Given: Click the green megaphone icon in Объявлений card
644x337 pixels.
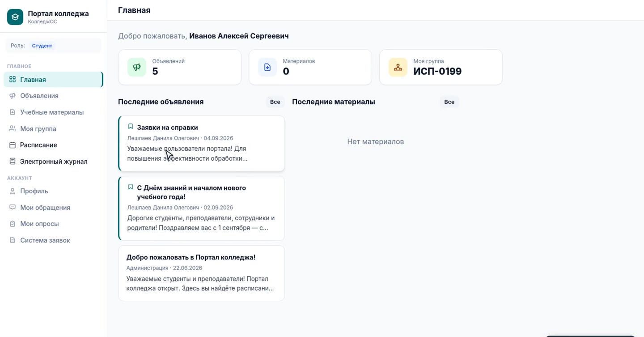Looking at the screenshot, I should [x=137, y=67].
